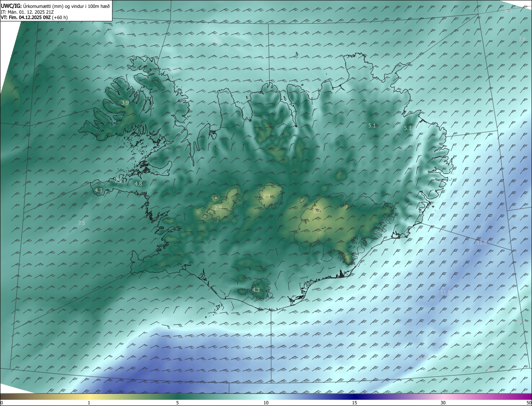Click the 10 tick label on color scale
The image size is (532, 406).
(266, 403)
